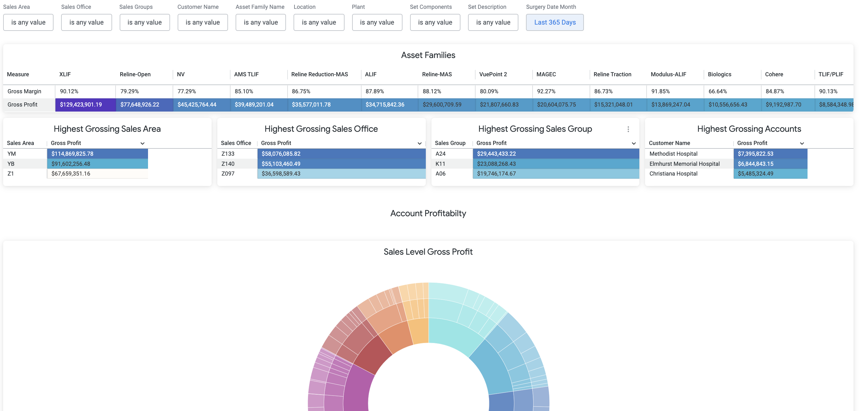Select the $77,648,926.22 gross profit cell
The image size is (868, 411).
tap(144, 105)
